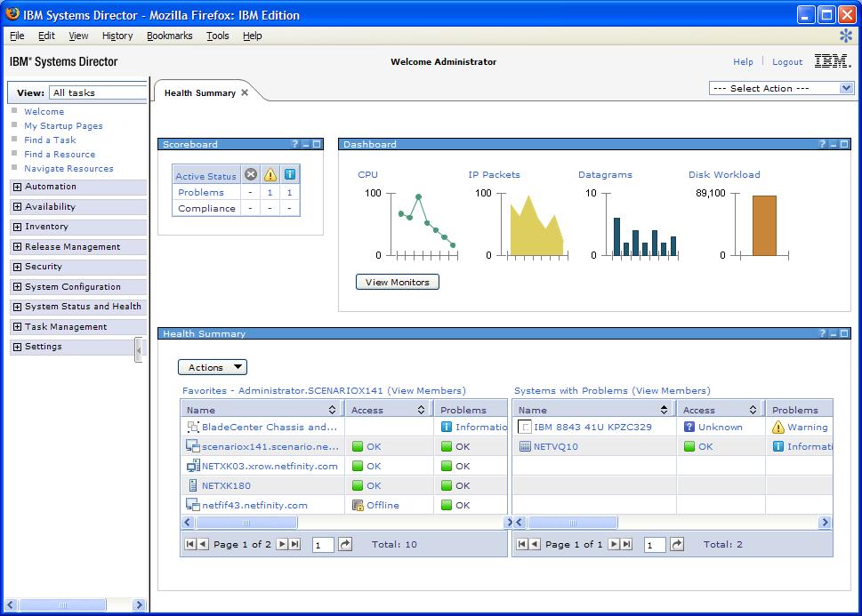Click the critical error icon in Scoreboard header
Viewport: 862px width, 616px height.
251,175
